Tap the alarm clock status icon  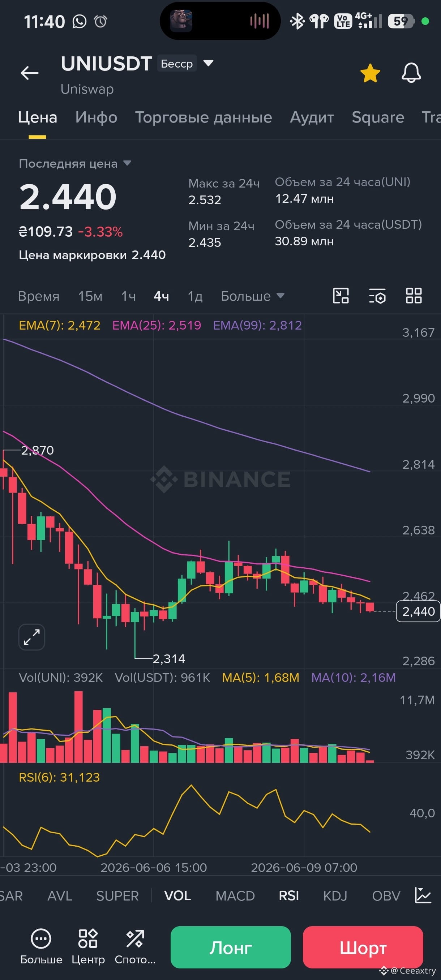(x=100, y=21)
